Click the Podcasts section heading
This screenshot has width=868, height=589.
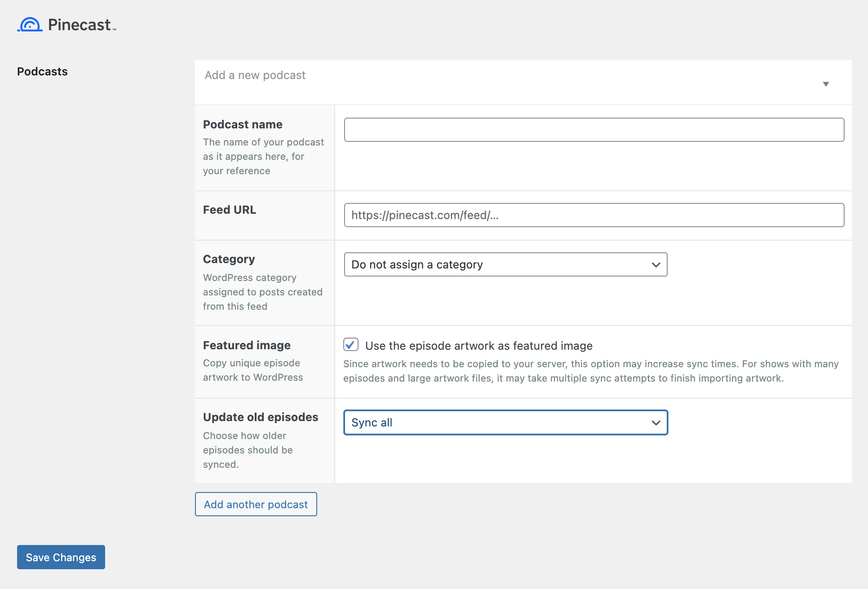(x=42, y=71)
